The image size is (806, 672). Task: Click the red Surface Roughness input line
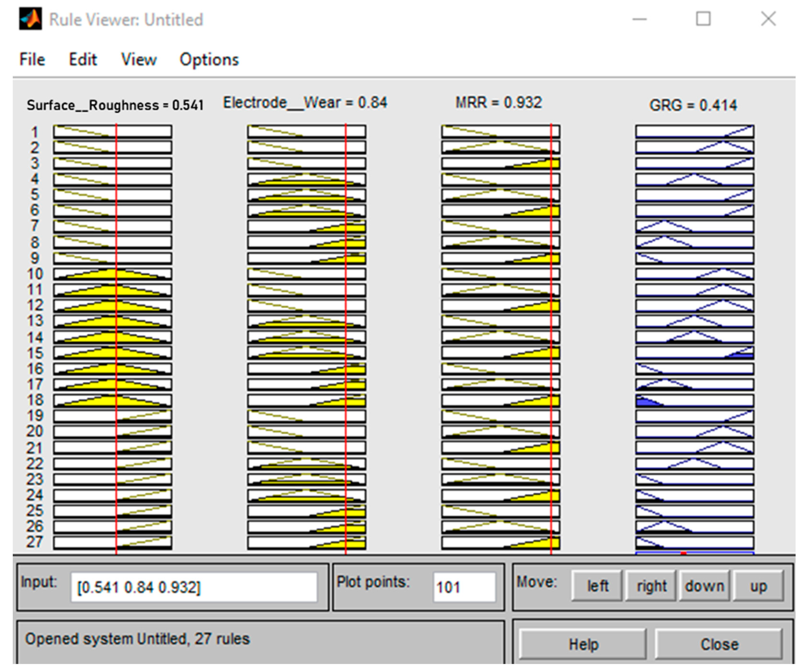coord(116,338)
